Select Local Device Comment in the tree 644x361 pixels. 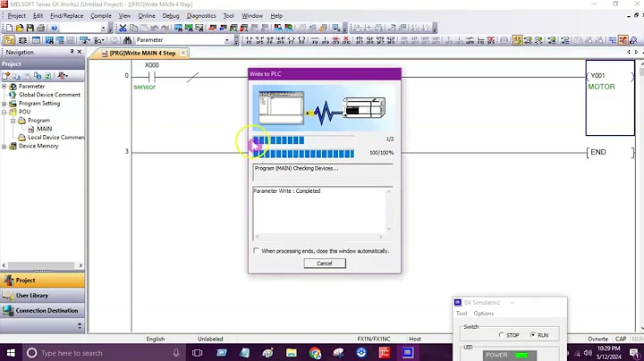coord(55,138)
